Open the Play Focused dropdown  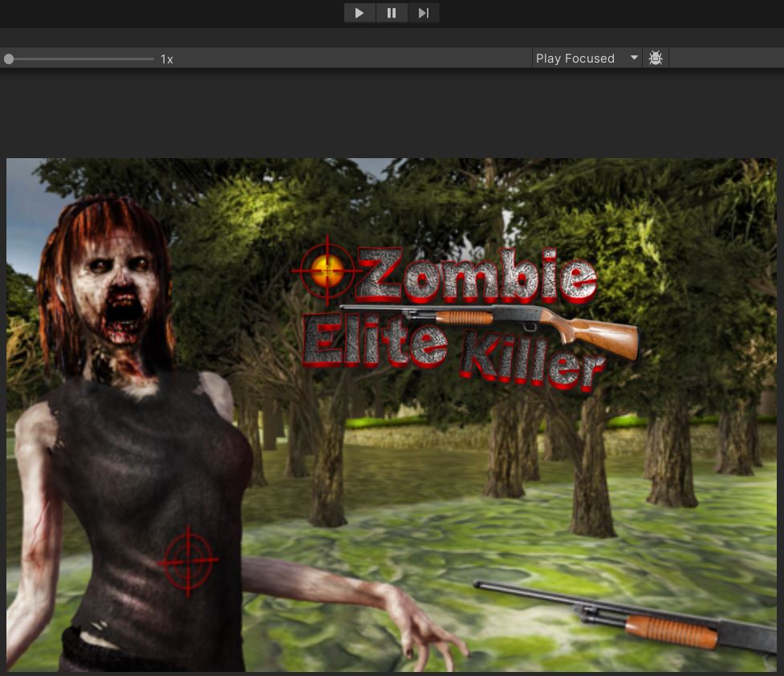pyautogui.click(x=587, y=58)
